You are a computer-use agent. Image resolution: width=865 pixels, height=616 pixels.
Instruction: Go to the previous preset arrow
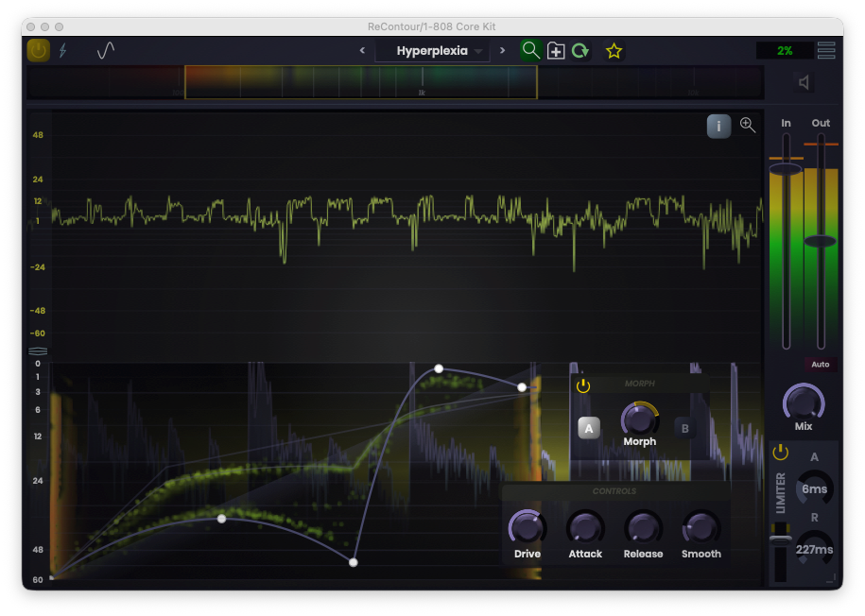coord(362,51)
